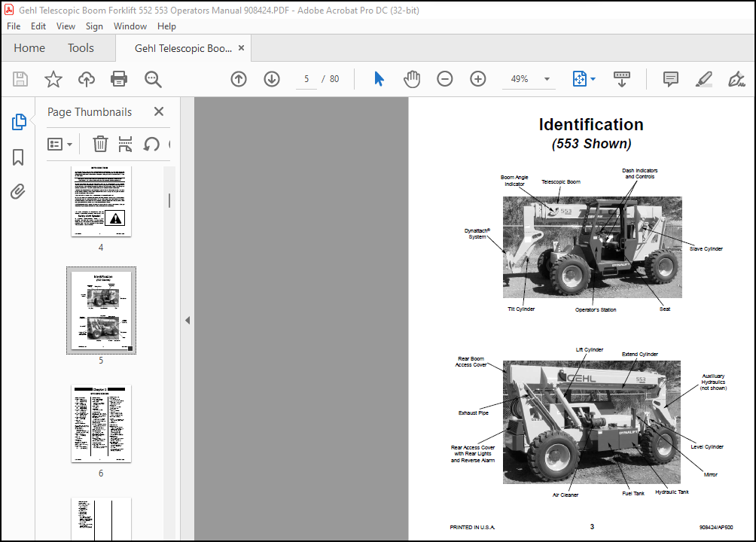Rotate page counterclockwise icon
The height and width of the screenshot is (542, 756).
click(151, 144)
